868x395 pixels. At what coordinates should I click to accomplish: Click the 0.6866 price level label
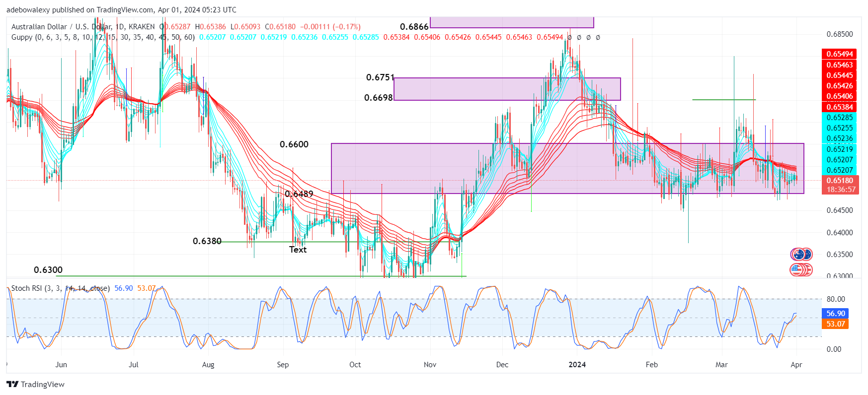(414, 27)
